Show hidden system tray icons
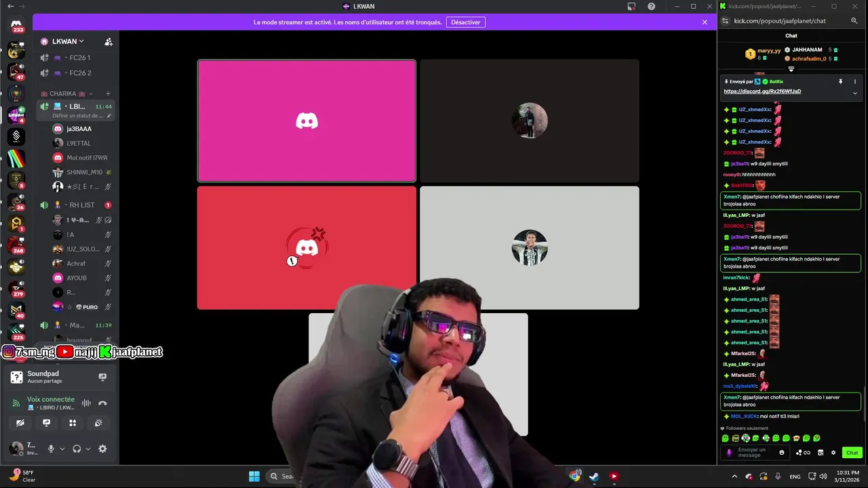The width and height of the screenshot is (868, 488). point(734,476)
